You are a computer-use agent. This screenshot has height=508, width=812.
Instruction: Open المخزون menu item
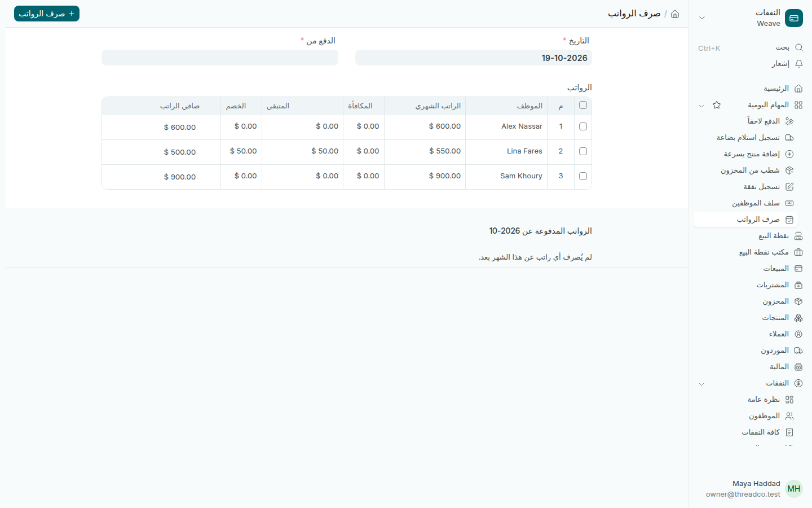(x=750, y=301)
